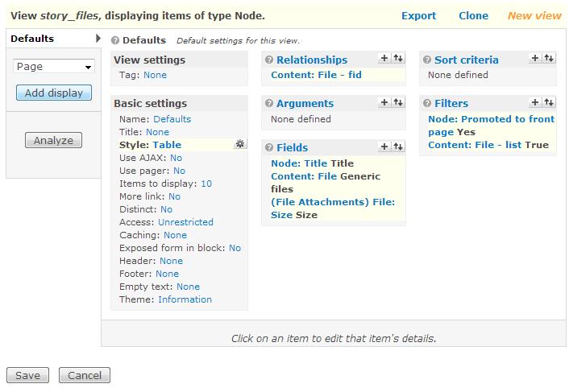The image size is (573, 392).
Task: Click the Analyze button
Action: [x=53, y=141]
